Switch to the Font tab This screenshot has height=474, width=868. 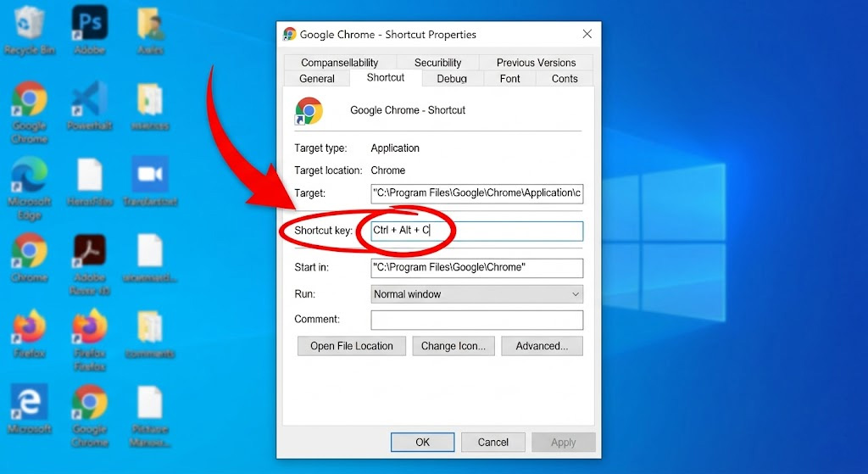[x=509, y=79]
